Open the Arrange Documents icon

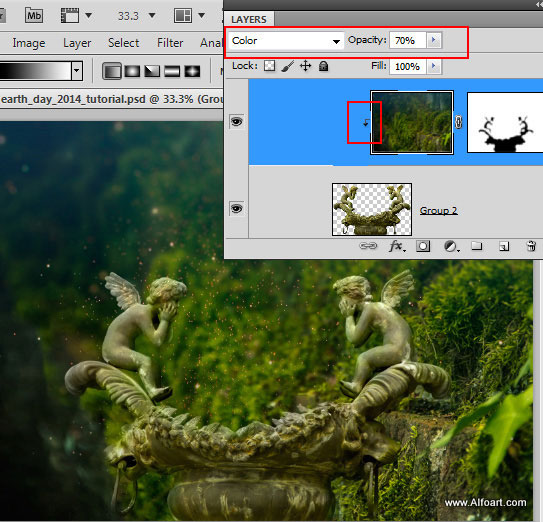[x=183, y=16]
